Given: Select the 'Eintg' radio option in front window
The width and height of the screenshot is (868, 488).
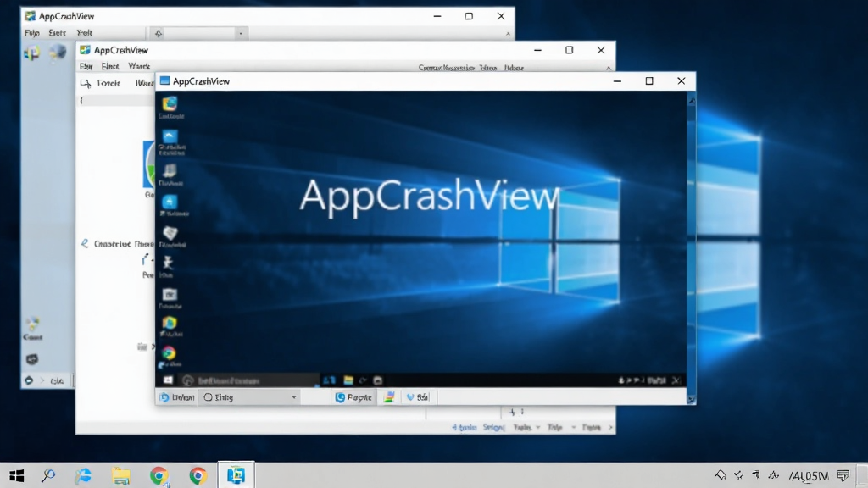Looking at the screenshot, I should coord(208,397).
